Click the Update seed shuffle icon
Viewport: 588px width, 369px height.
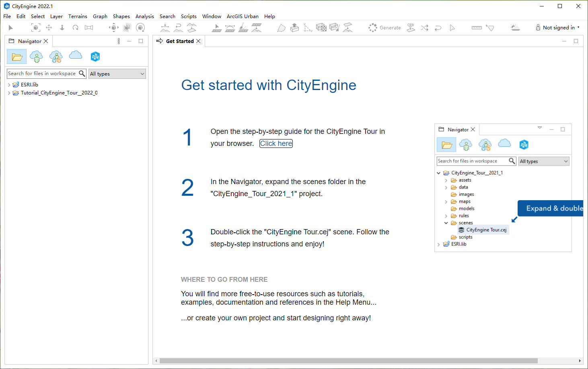[424, 27]
